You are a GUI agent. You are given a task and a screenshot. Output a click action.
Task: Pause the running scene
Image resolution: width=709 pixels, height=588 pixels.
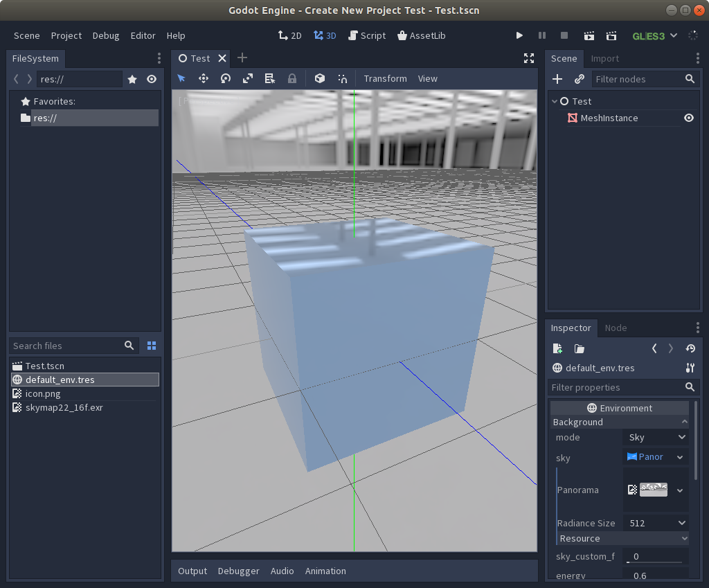[541, 35]
